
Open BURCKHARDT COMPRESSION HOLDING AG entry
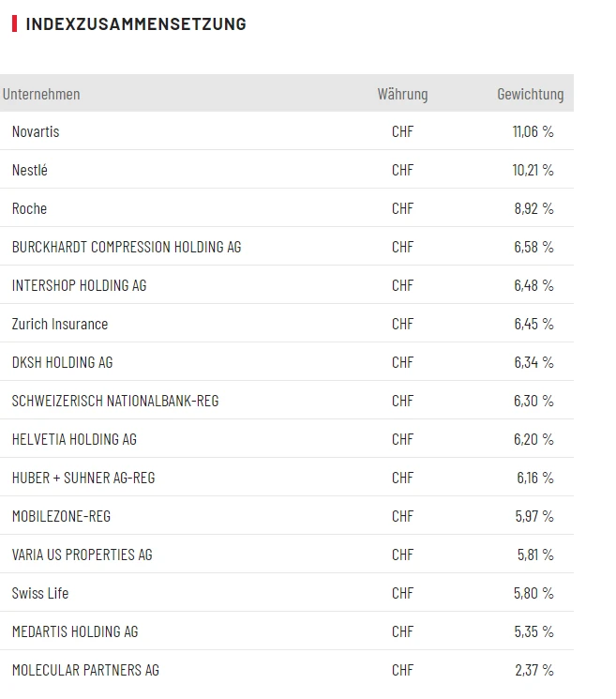[x=127, y=248]
